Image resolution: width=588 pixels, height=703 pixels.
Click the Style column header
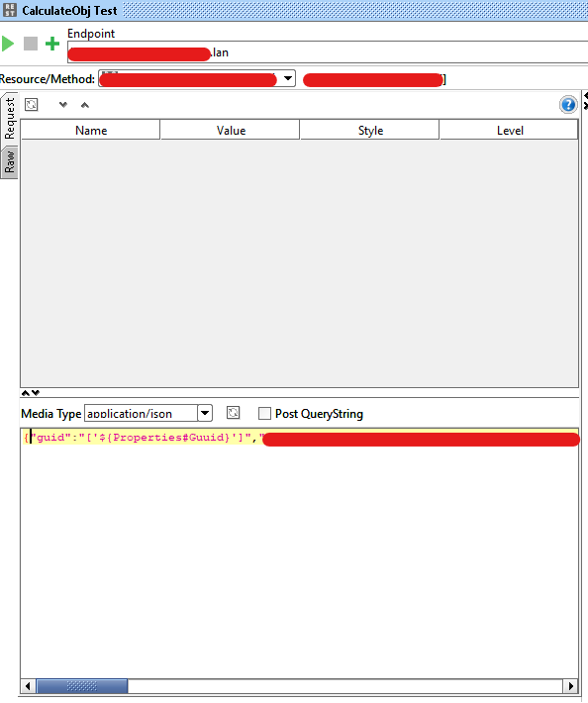370,130
